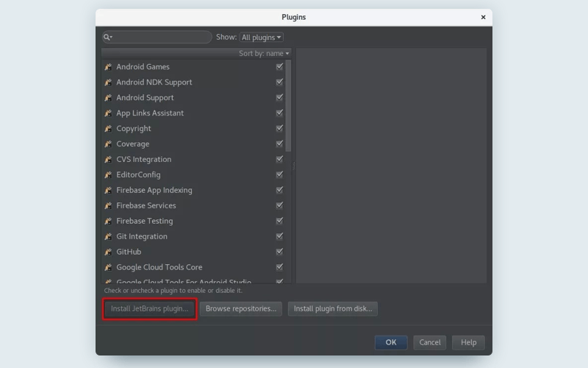Disable the Copyright plugin checkbox

point(279,128)
